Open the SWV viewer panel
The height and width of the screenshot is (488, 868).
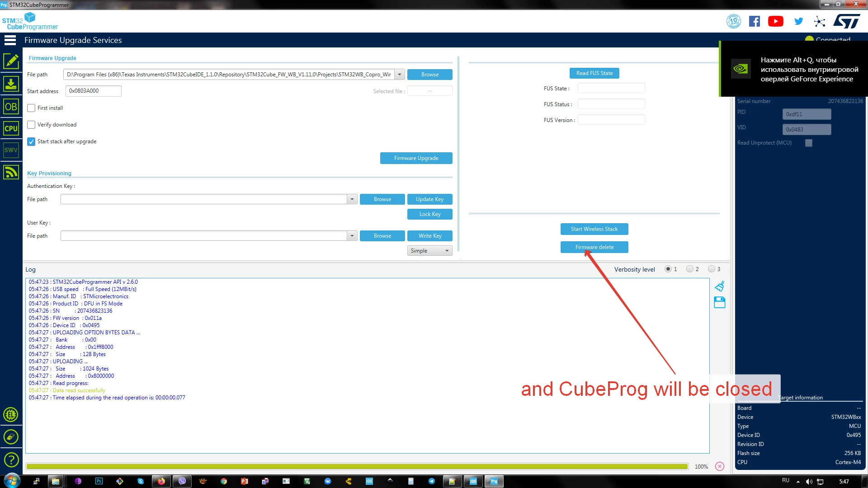(11, 150)
